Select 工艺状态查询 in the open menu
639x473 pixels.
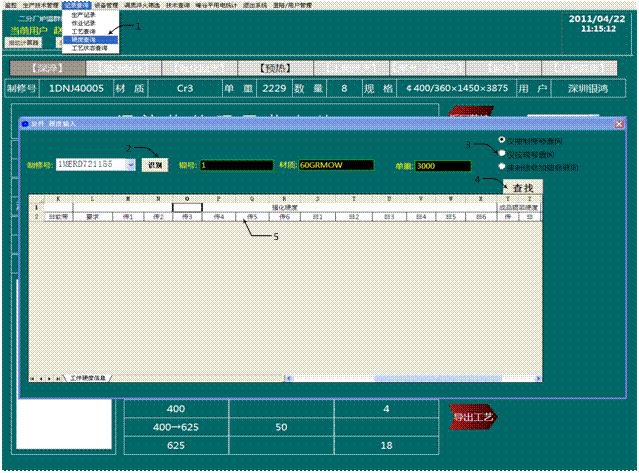91,47
